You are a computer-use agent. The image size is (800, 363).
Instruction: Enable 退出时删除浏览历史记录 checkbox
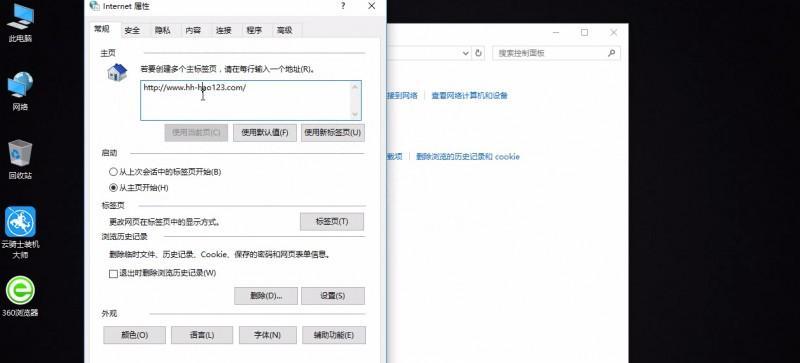[113, 274]
